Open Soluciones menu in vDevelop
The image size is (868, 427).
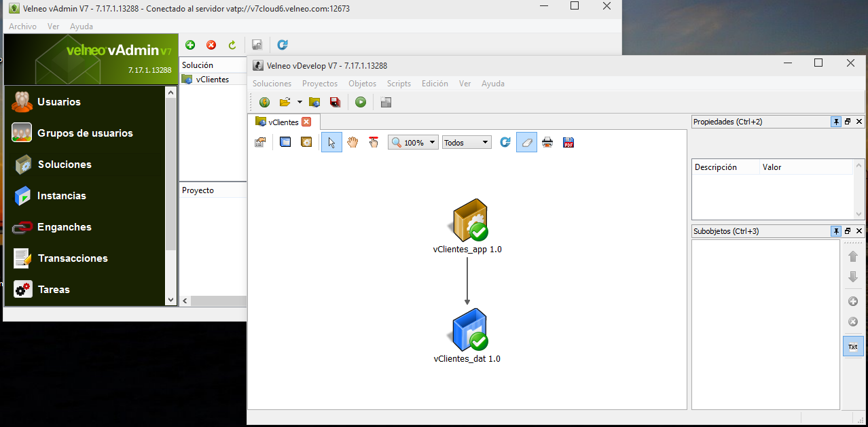pos(272,84)
